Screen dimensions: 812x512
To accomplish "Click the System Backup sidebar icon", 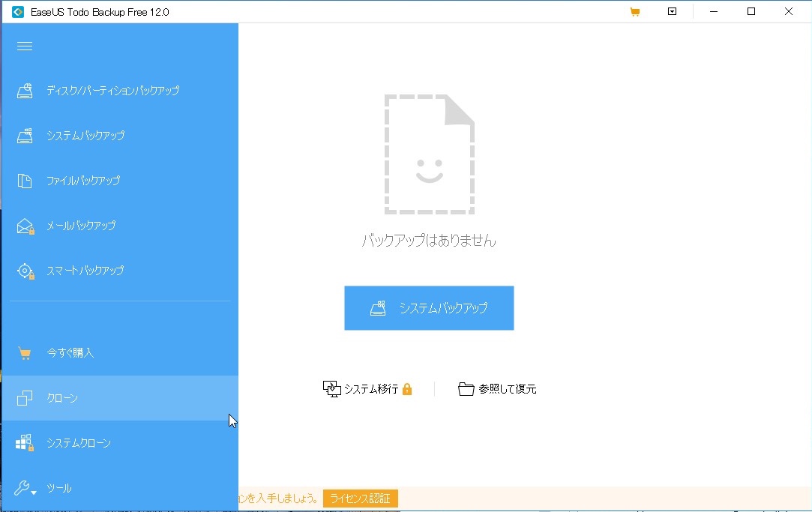I will (x=24, y=136).
